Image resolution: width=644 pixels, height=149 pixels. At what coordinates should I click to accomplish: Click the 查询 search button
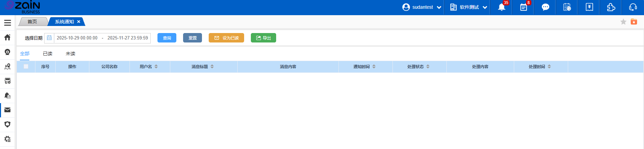tap(167, 38)
